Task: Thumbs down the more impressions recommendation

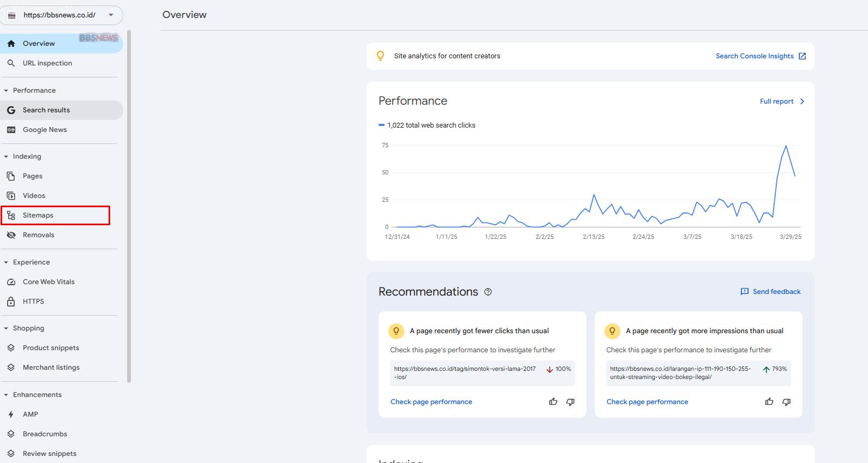Action: pos(786,402)
